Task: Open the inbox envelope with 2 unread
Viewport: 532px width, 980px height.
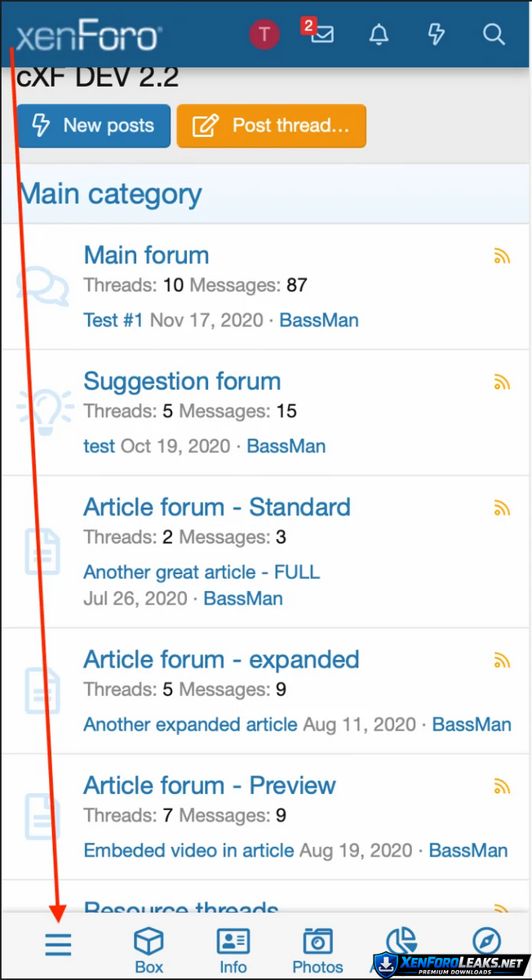Action: (x=321, y=34)
